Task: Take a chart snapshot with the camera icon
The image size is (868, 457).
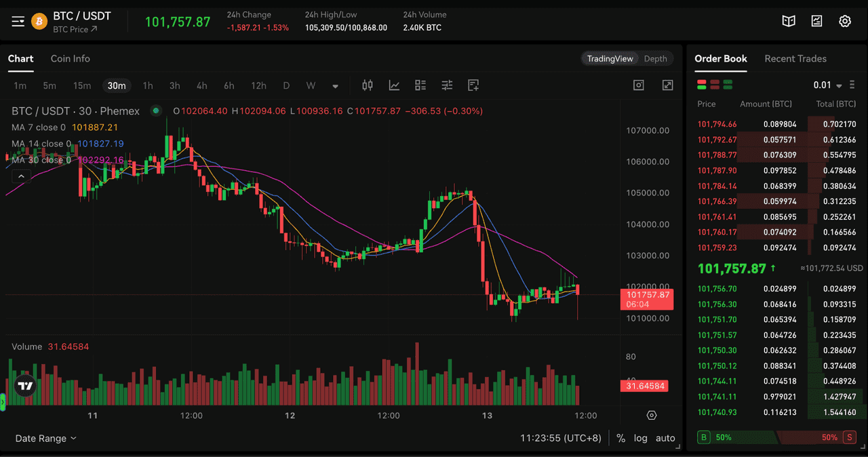Action: click(x=638, y=85)
